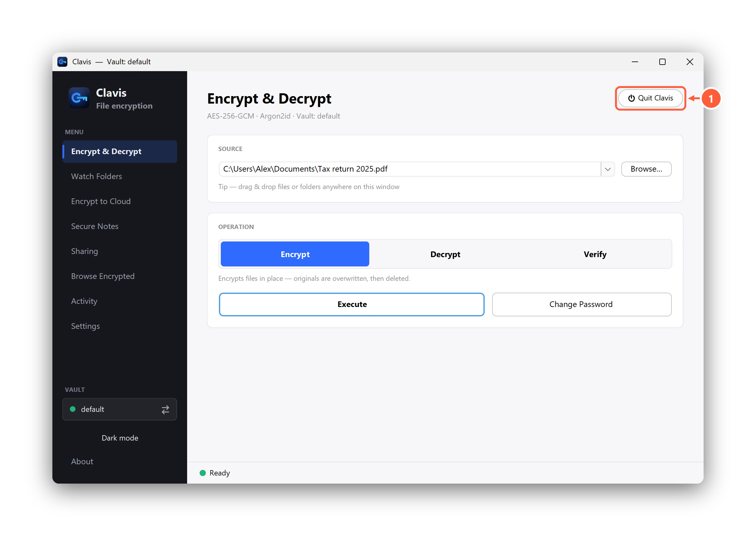Image resolution: width=756 pixels, height=536 pixels.
Task: Select the Encrypt operation
Action: point(294,254)
